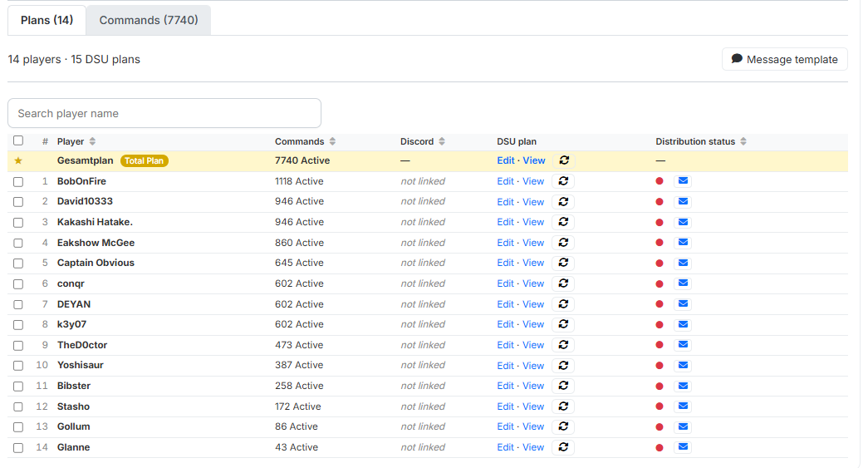The height and width of the screenshot is (468, 868).
Task: Edit the plan for DEYAN
Action: tap(505, 304)
